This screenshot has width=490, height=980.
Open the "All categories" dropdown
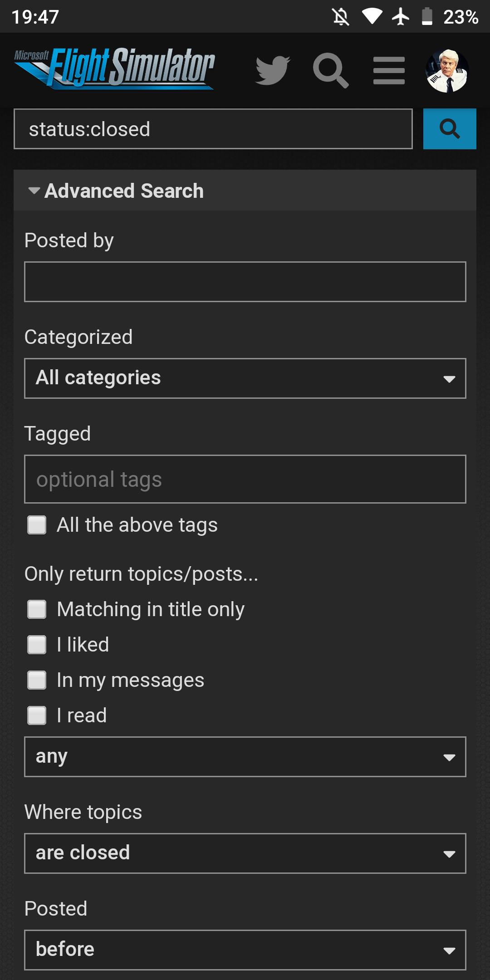[245, 378]
